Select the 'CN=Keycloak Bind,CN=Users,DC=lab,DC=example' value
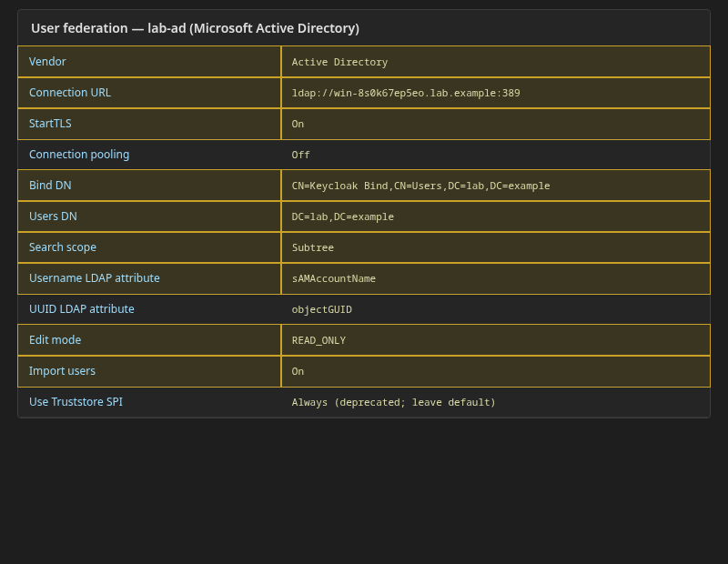Screen dimensions: 728x564 pyautogui.click(x=420, y=186)
